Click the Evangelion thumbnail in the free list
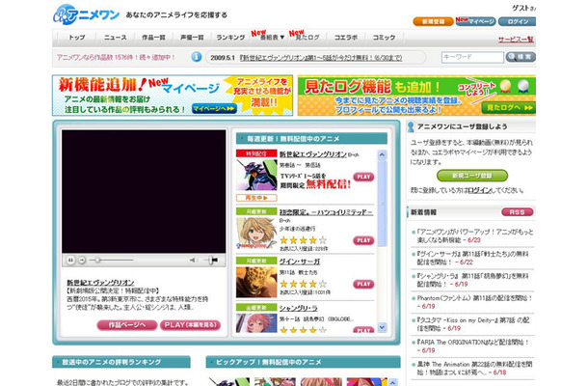The height and width of the screenshot is (386, 588). pos(256,175)
